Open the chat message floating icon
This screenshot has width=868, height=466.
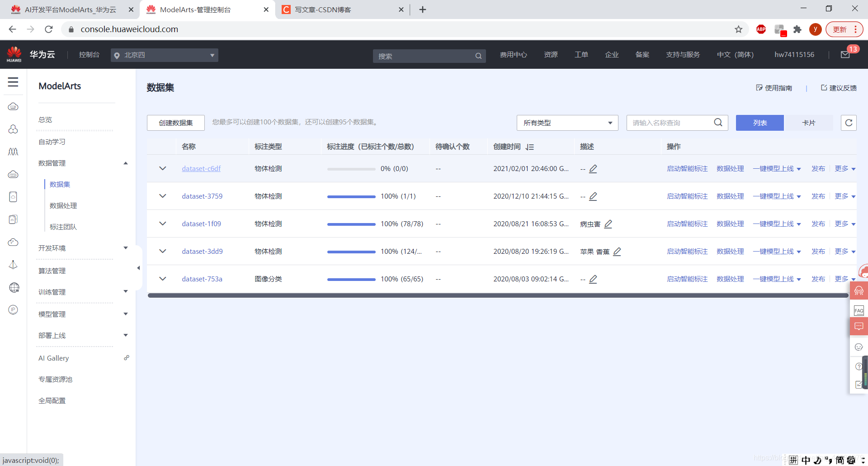click(x=859, y=326)
